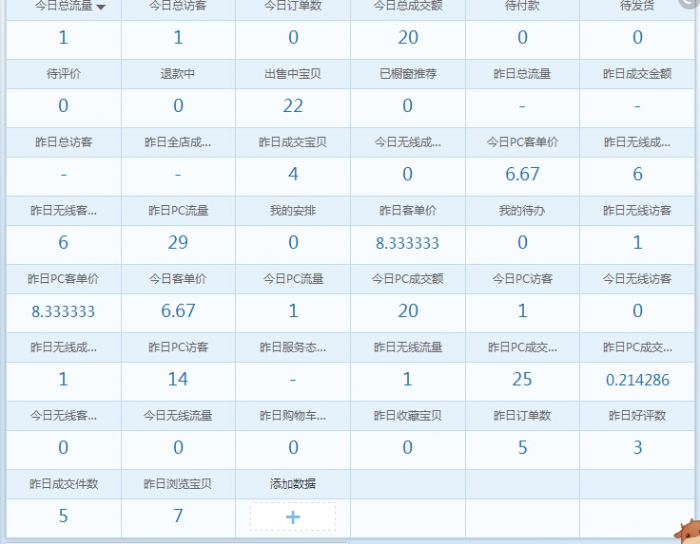Screen dimensions: 700x544
Task: Select the 今日总访客 column header
Action: pyautogui.click(x=178, y=6)
